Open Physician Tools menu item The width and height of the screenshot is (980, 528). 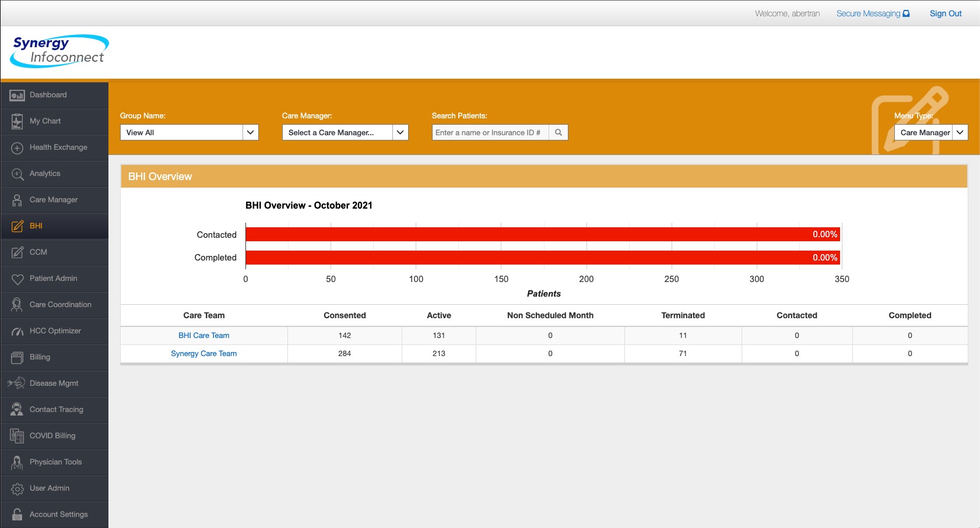click(54, 462)
